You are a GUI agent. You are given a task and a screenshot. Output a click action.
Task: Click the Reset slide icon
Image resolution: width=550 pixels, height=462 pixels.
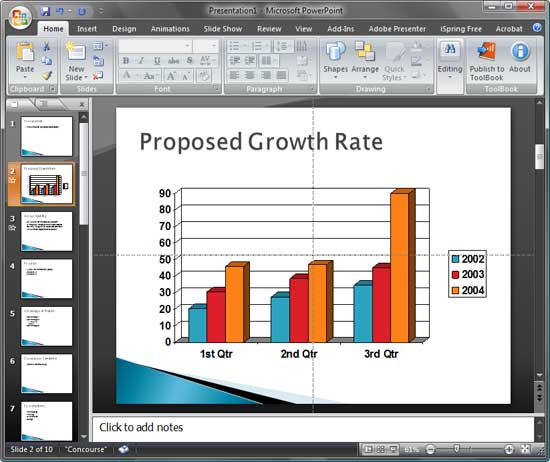pos(99,61)
